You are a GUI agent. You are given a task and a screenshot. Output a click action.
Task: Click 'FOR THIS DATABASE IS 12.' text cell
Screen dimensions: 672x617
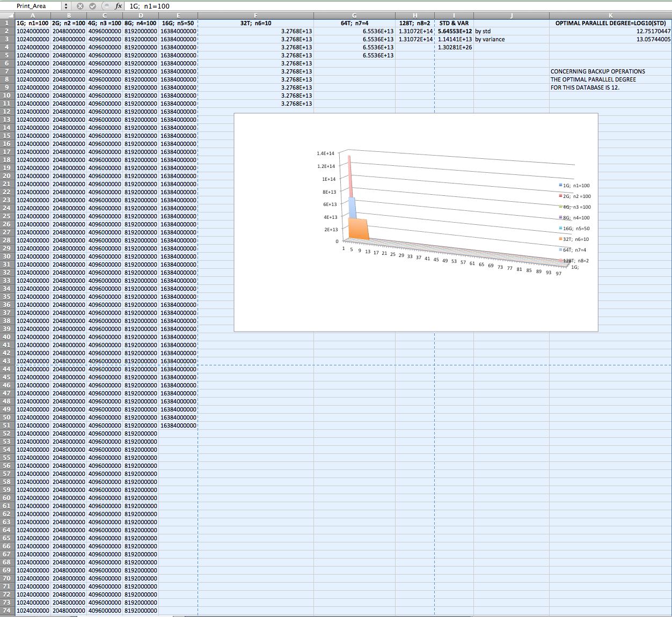click(x=611, y=87)
